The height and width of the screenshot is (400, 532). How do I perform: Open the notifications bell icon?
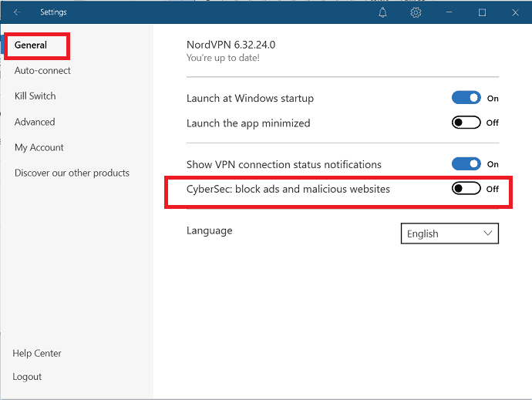[x=382, y=12]
